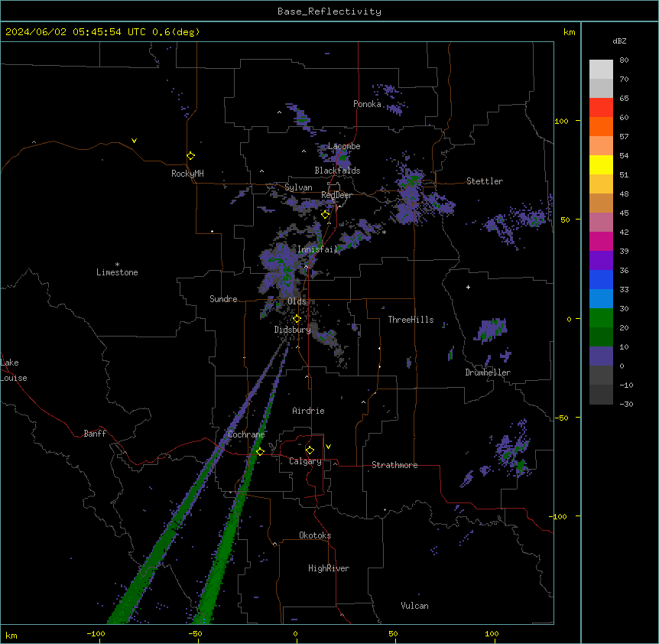This screenshot has width=659, height=644.
Task: Select the Lake Louise label
Action: (14, 370)
